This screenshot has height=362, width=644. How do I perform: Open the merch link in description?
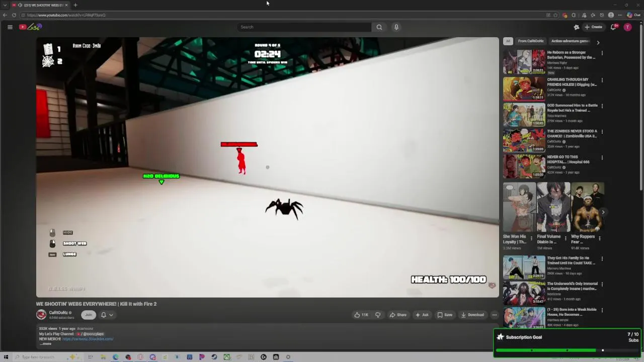pyautogui.click(x=88, y=339)
